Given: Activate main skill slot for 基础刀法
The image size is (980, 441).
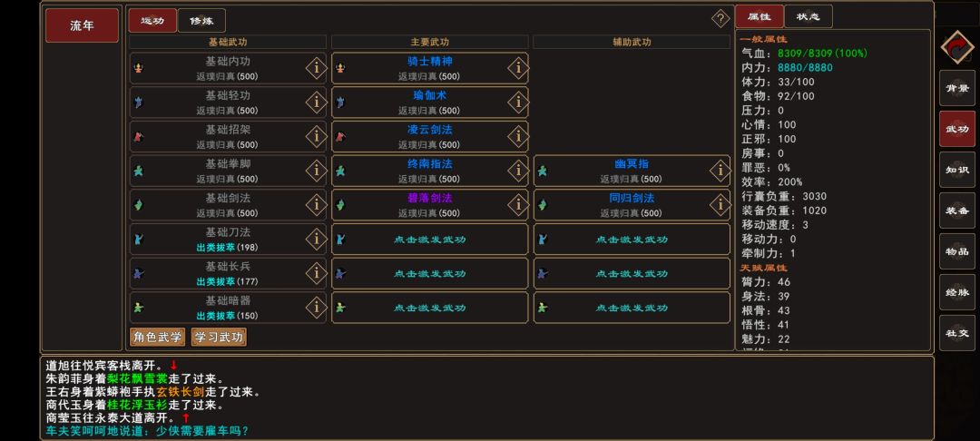Looking at the screenshot, I should (430, 240).
